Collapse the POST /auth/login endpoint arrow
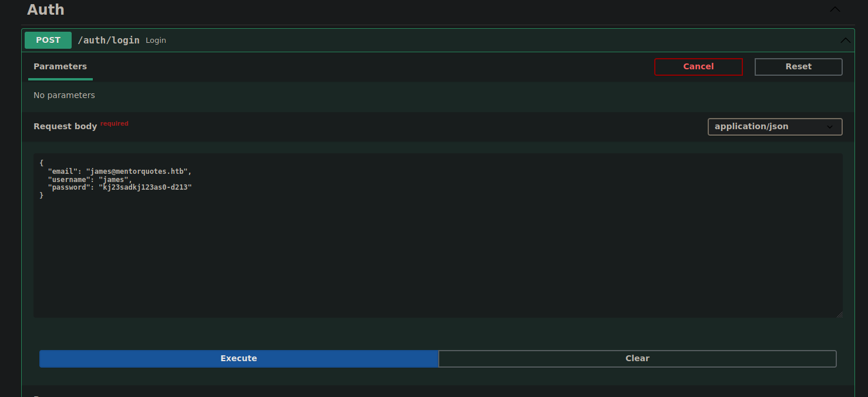 (845, 41)
